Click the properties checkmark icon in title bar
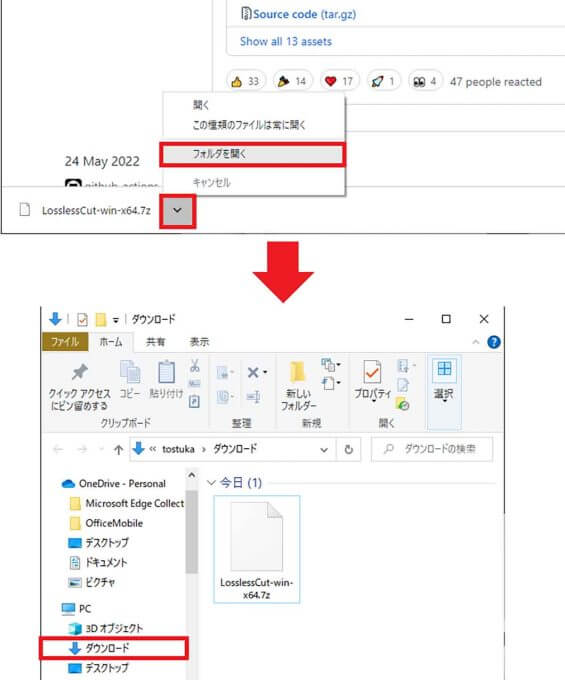Viewport: 565px width, 680px height. pyautogui.click(x=82, y=320)
